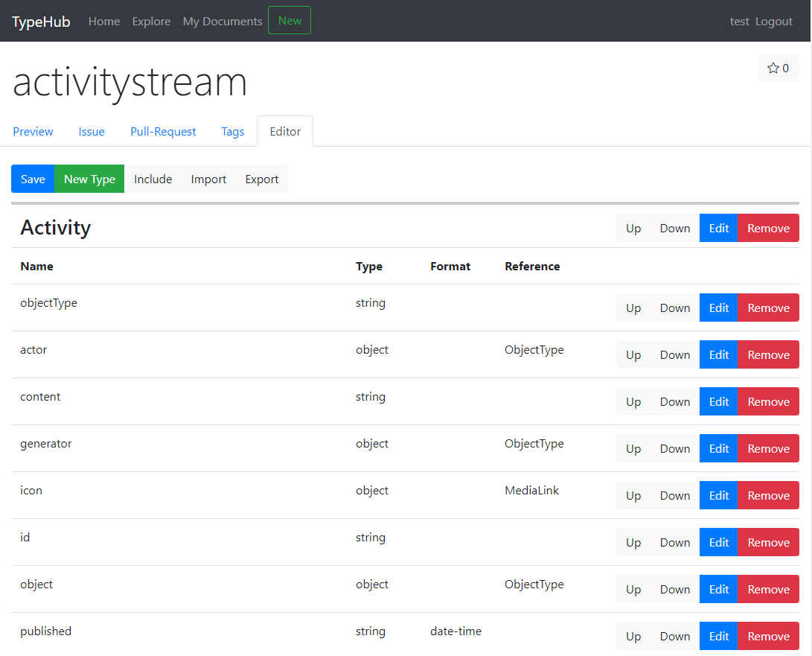Move objectType property Up
Image resolution: width=812 pixels, height=656 pixels.
pyautogui.click(x=633, y=308)
